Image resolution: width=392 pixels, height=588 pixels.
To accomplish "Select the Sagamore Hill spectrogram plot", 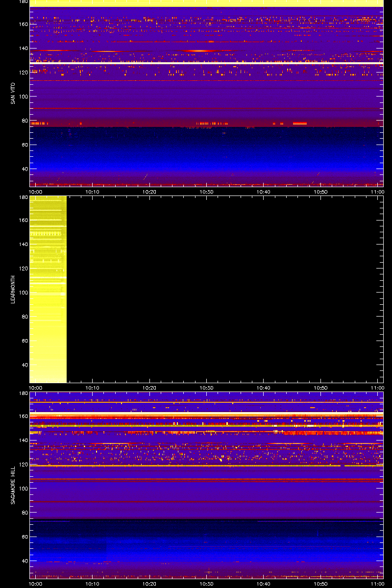I will [x=206, y=485].
